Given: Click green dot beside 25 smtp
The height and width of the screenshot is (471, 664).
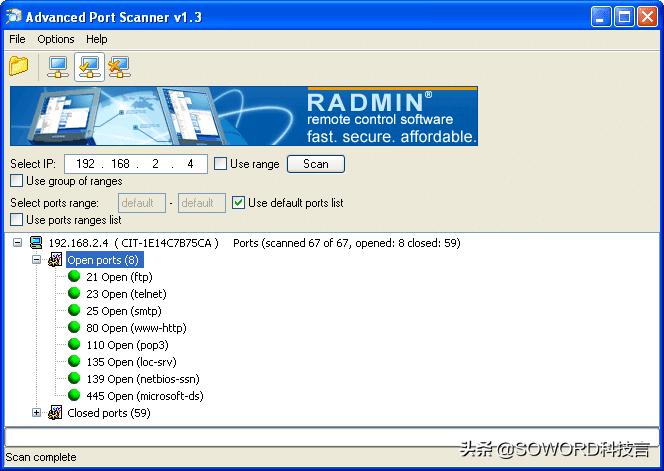Looking at the screenshot, I should click(x=74, y=310).
